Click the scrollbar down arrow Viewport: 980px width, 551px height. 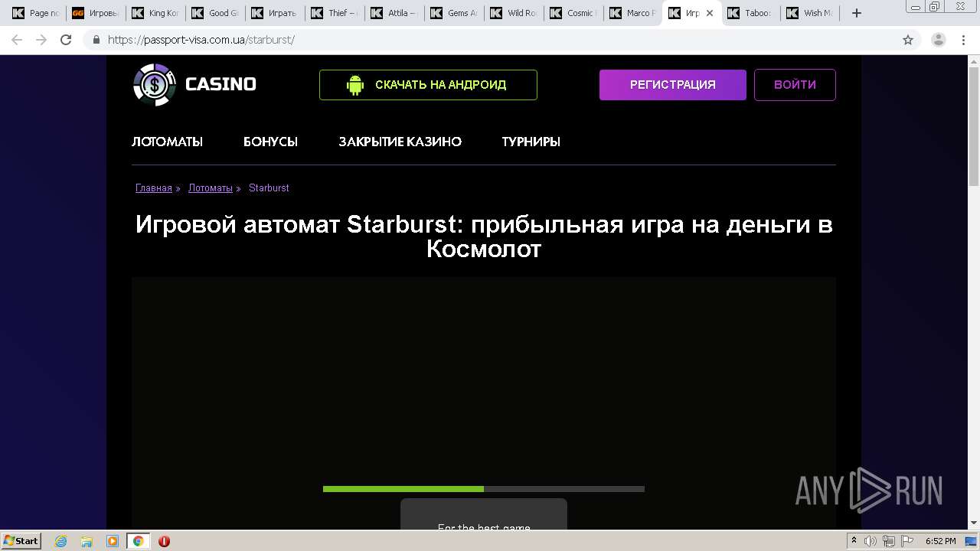(974, 523)
